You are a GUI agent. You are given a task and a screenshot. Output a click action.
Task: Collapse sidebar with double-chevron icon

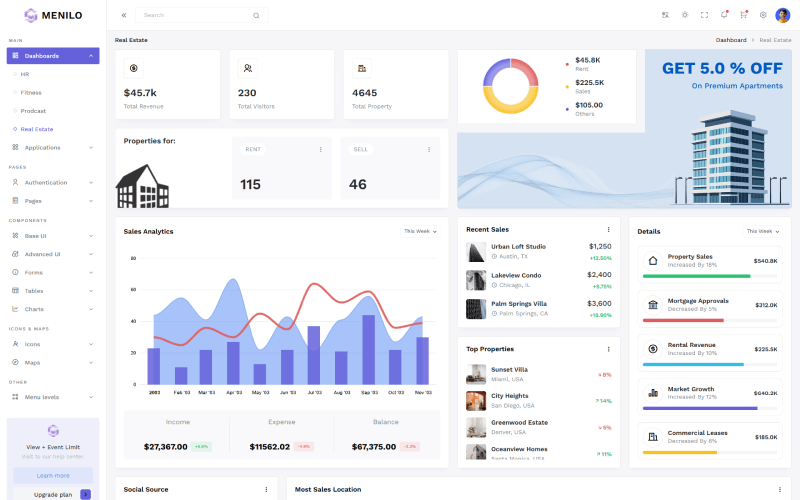[x=124, y=15]
